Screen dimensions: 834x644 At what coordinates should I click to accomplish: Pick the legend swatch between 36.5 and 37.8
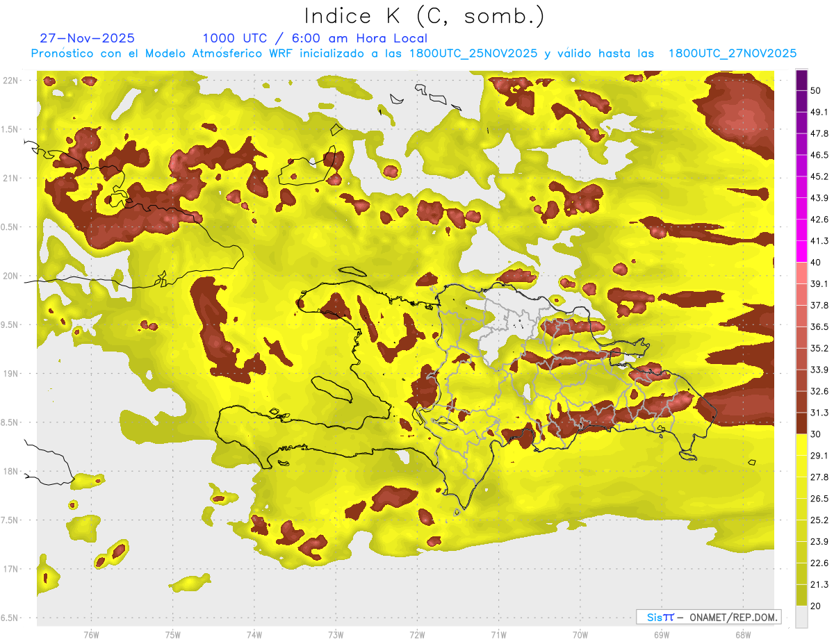coord(801,316)
